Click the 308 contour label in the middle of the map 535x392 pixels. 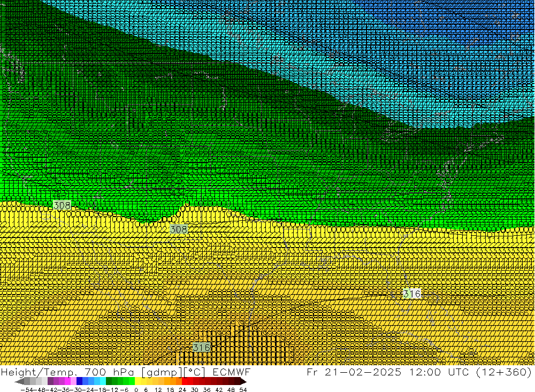tap(179, 229)
